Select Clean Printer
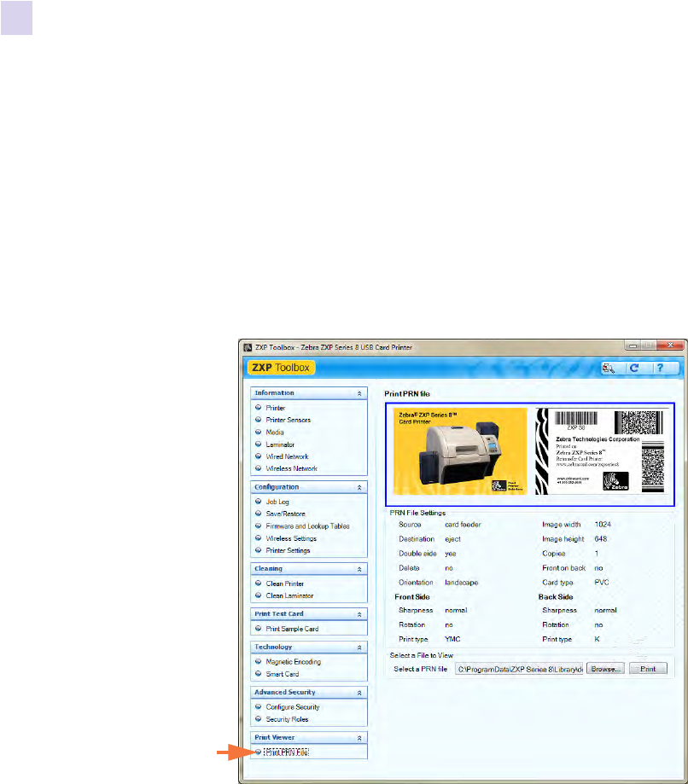This screenshot has width=688, height=784. click(285, 584)
